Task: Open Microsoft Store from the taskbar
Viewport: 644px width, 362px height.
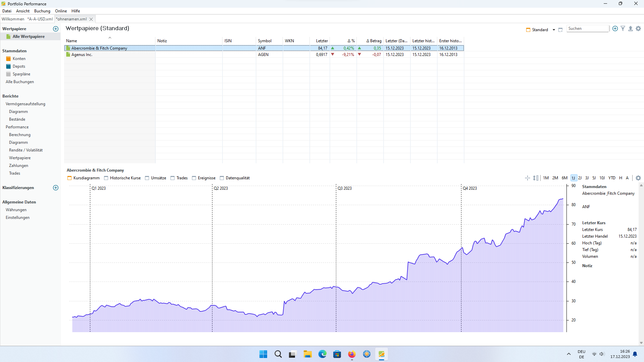Action: (337, 354)
